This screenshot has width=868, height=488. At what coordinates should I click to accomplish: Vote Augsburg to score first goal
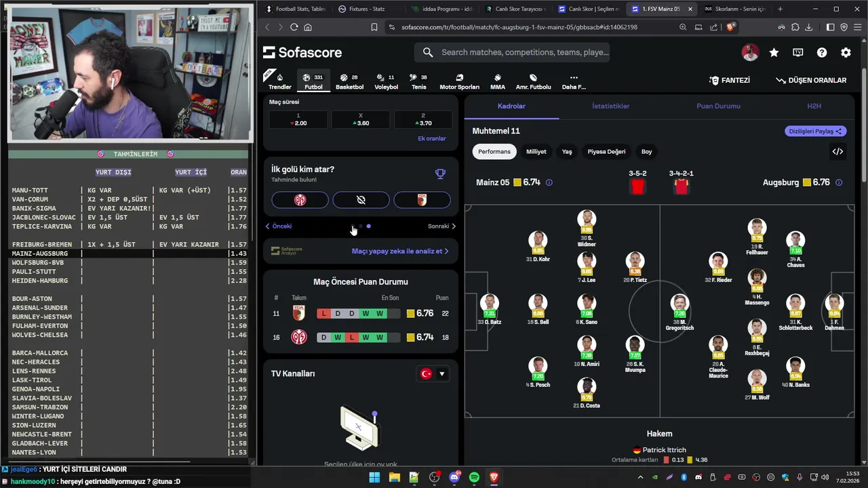[x=422, y=200]
